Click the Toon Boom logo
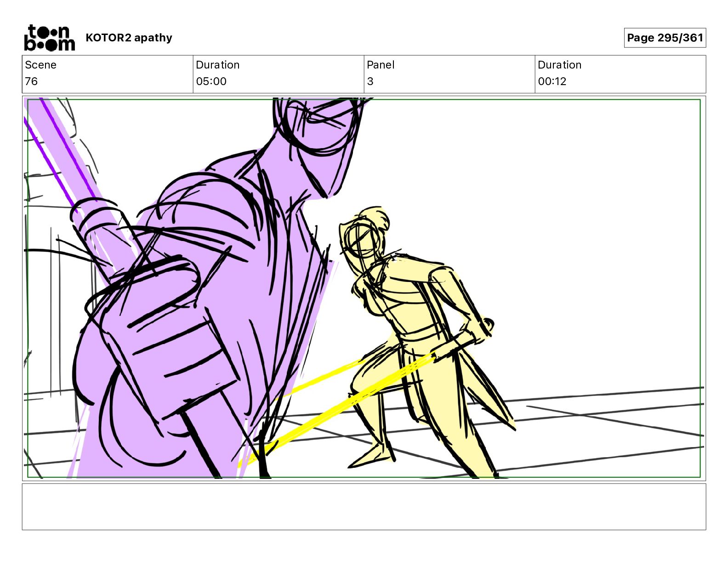 [x=49, y=38]
